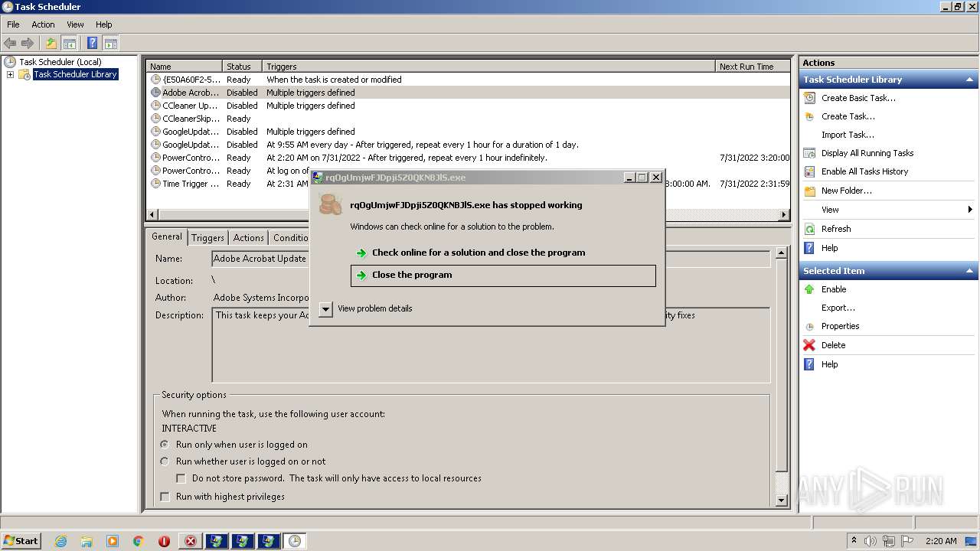This screenshot has height=551, width=980.
Task: Sort by Status column header
Action: [243, 67]
